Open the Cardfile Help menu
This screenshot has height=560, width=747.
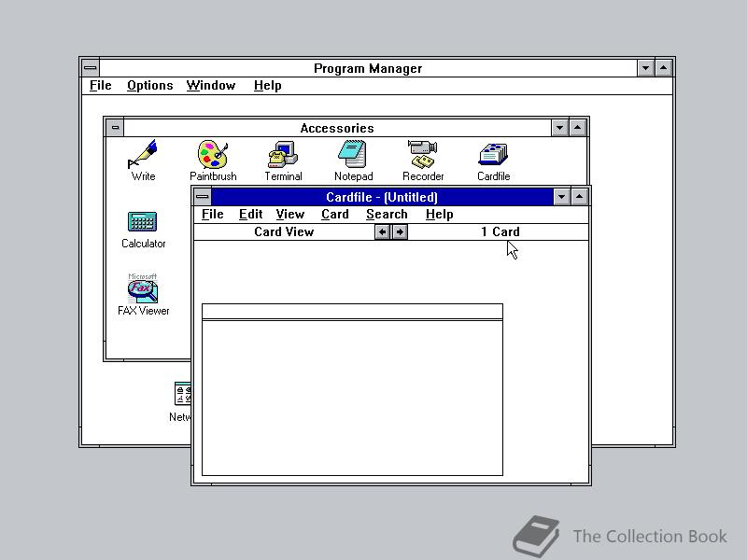pos(439,215)
